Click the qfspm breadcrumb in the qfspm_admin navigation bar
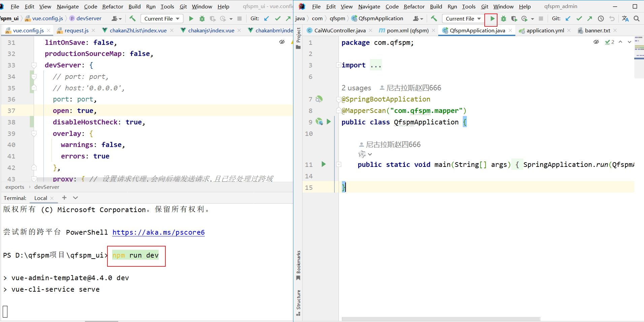The image size is (644, 322). [x=337, y=19]
